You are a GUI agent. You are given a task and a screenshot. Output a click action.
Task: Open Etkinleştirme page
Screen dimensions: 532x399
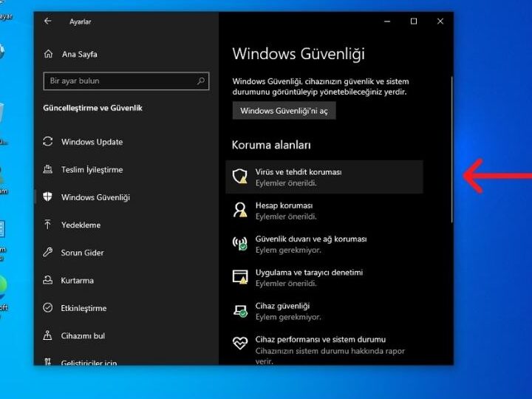83,308
